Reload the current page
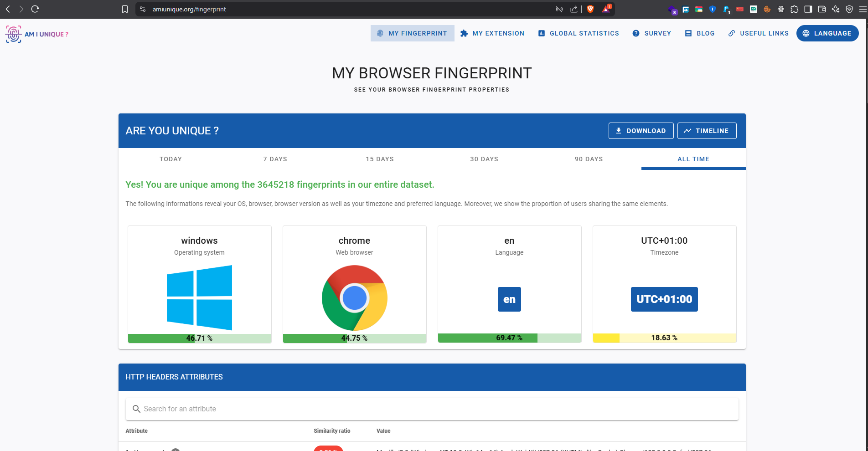Viewport: 868px width, 451px height. pos(35,9)
